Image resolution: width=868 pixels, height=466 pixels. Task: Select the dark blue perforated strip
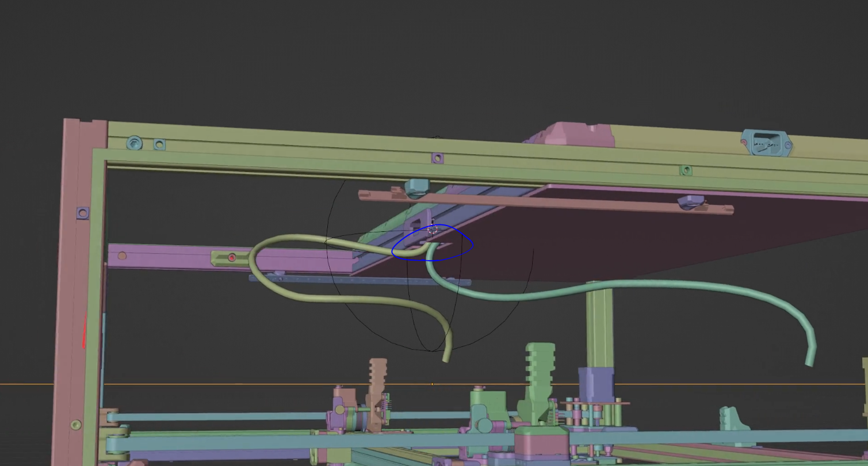360,280
